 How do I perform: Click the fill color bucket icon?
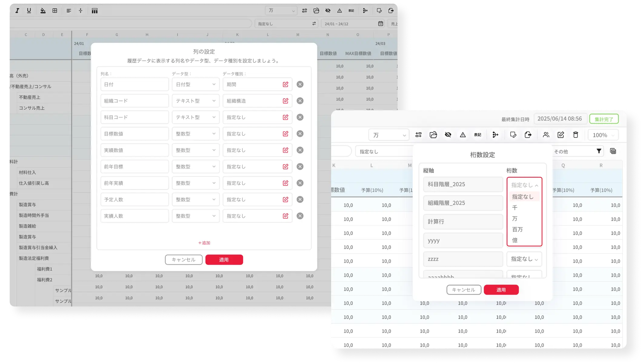pos(43,11)
